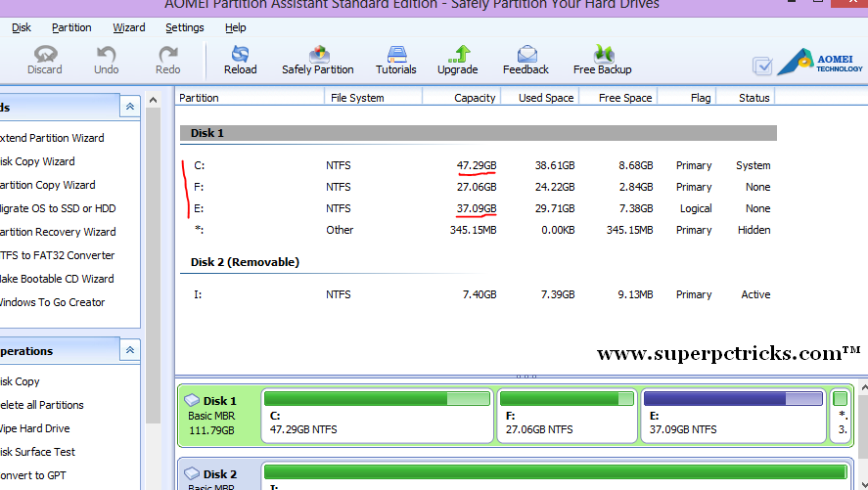
Task: Sort by the Status column header
Action: pos(746,98)
